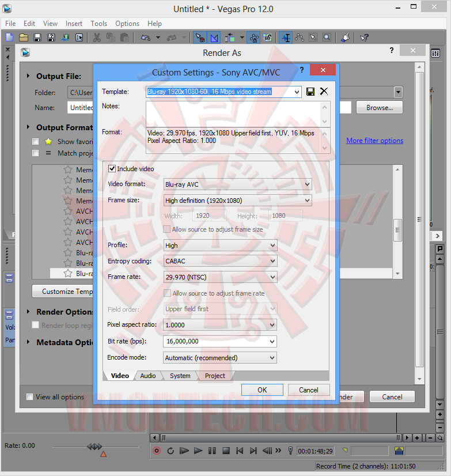Click Play From Start in transport
451x476 pixels.
(184, 451)
